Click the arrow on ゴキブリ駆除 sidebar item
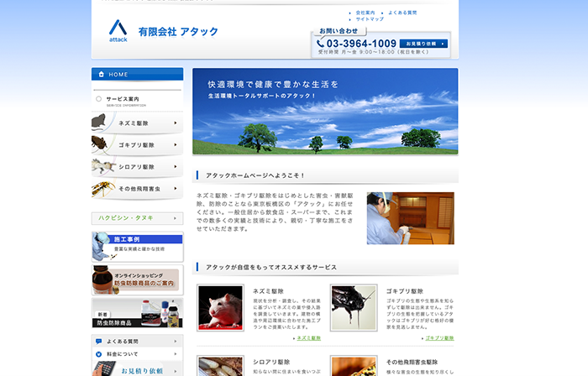The height and width of the screenshot is (376, 588). tap(175, 145)
